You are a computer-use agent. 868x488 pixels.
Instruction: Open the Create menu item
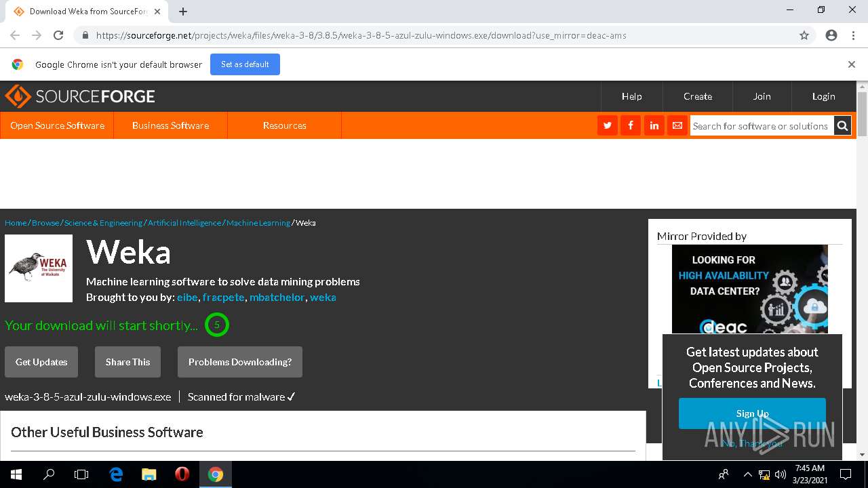pyautogui.click(x=698, y=96)
